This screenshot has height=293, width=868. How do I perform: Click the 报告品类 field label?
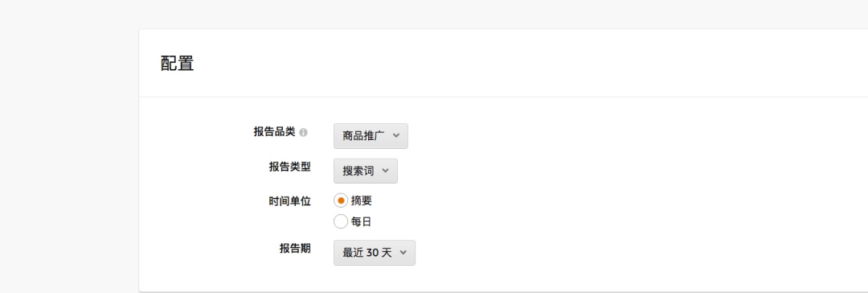tap(275, 132)
